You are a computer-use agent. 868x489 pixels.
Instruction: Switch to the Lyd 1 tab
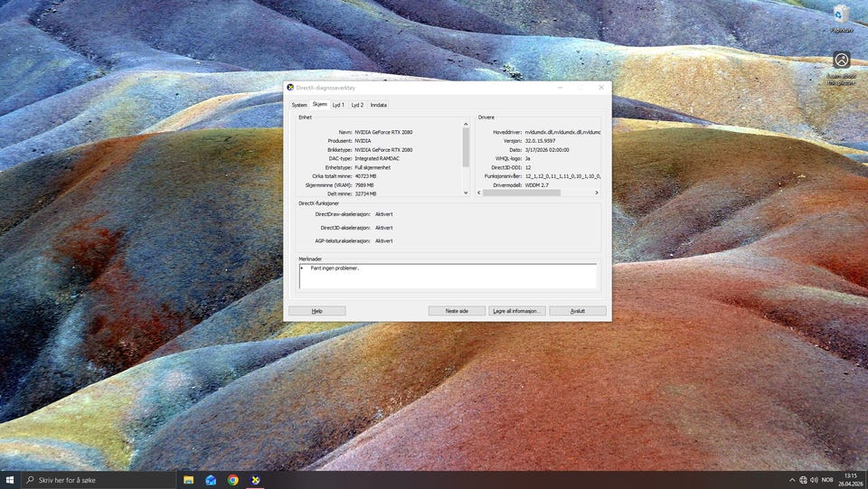pyautogui.click(x=338, y=105)
